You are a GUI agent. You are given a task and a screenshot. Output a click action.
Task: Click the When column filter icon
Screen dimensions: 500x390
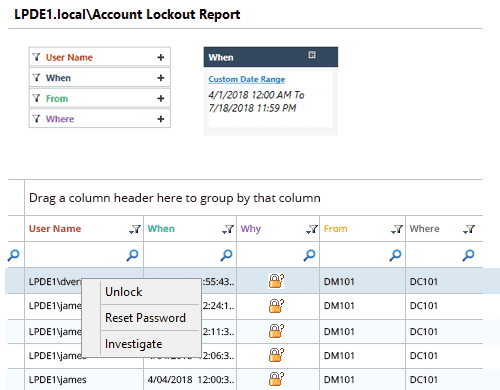pos(228,229)
